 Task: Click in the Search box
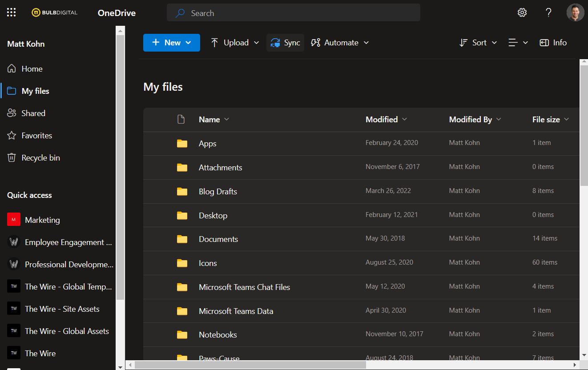coord(294,13)
